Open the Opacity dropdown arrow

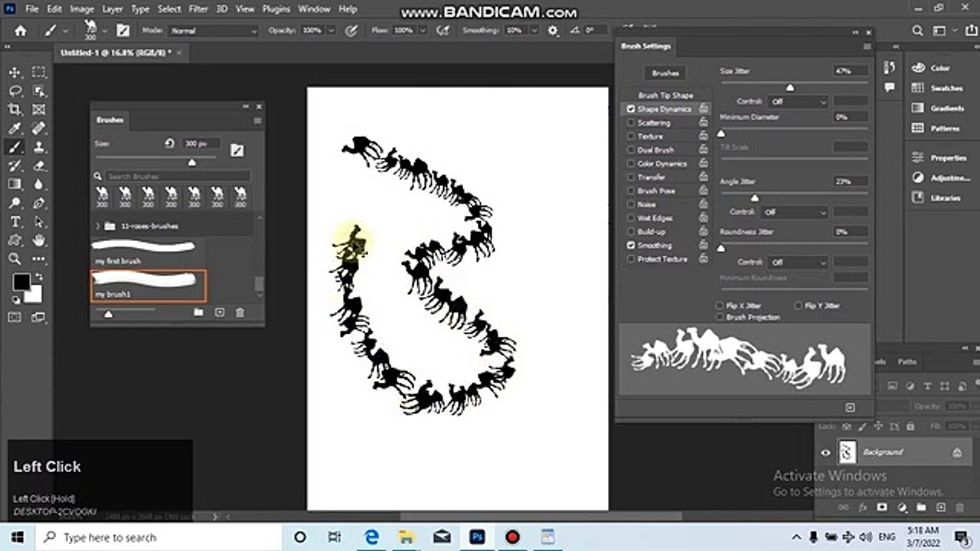tap(331, 31)
